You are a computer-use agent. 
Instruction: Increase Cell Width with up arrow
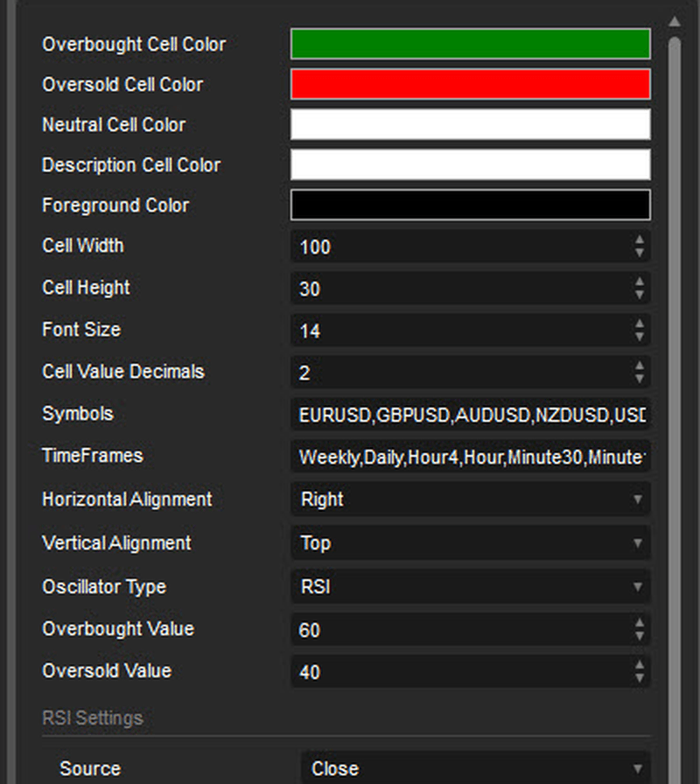click(x=639, y=240)
